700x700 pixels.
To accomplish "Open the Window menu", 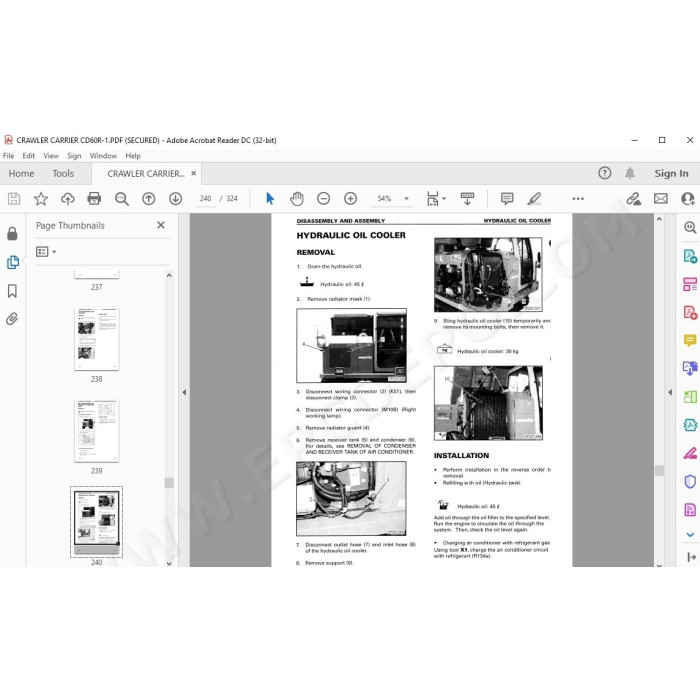I will (103, 156).
